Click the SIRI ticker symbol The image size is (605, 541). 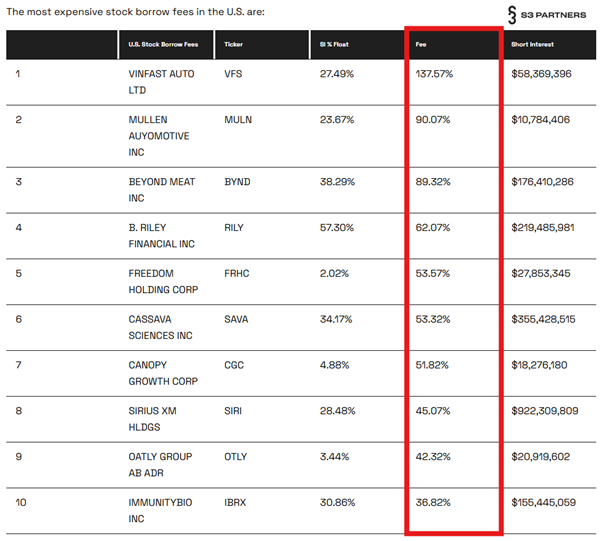click(x=235, y=410)
